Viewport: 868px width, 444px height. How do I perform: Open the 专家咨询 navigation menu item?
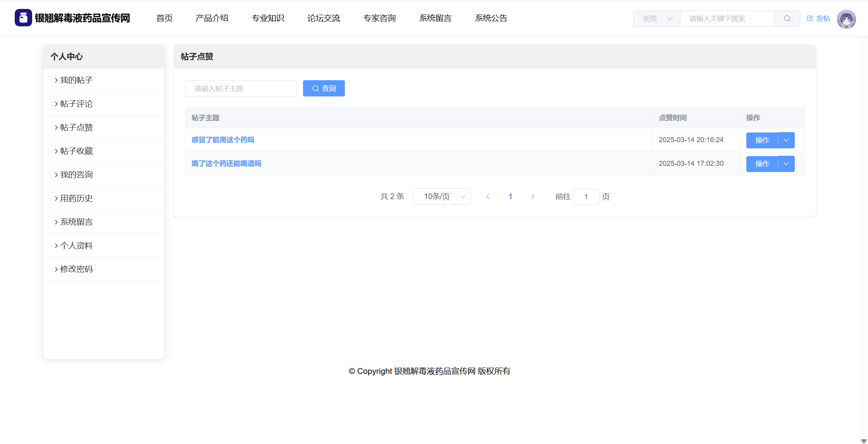tap(379, 18)
